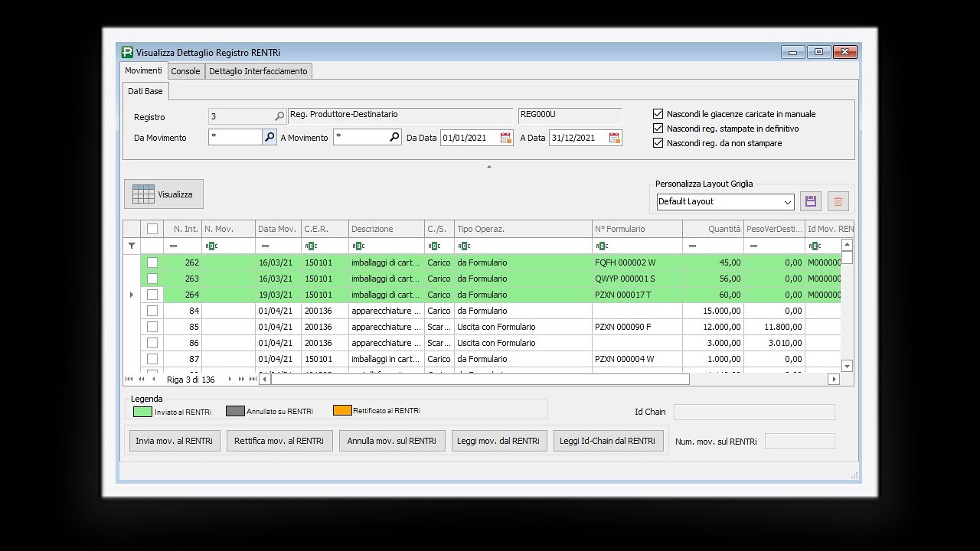Screen dimensions: 980x551
Task: Sort by the Tipo Operaz. column header
Action: point(523,229)
